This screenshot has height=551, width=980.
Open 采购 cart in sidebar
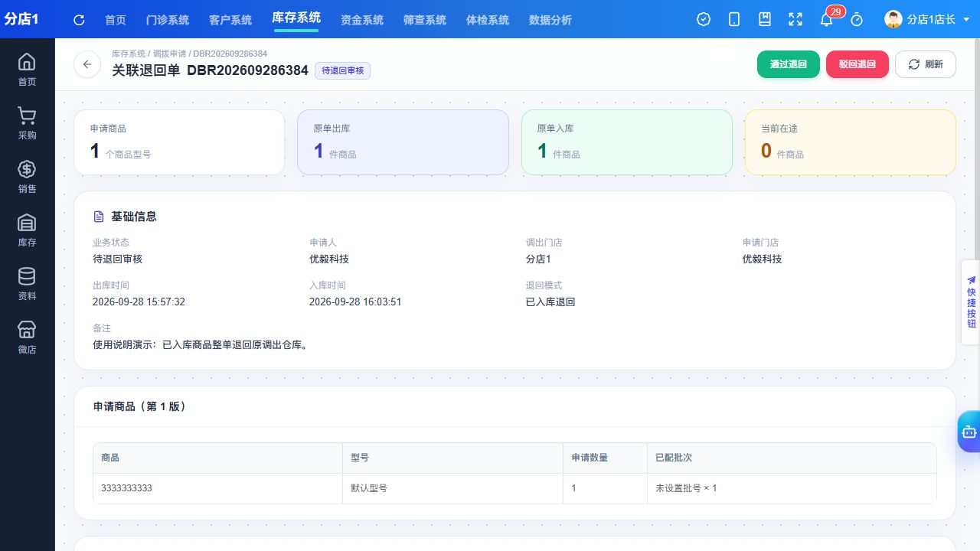27,122
